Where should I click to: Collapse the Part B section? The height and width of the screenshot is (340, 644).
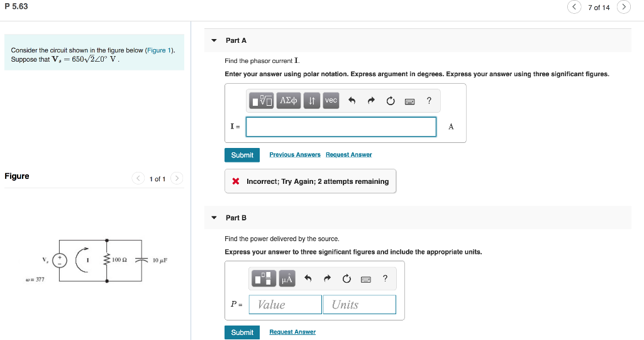coord(214,218)
